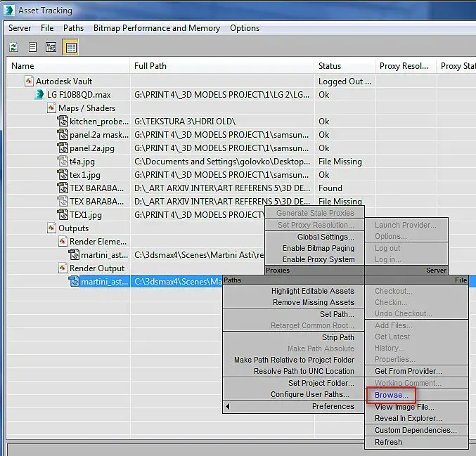
Task: Click the TEX1.jpg bitmap icon
Action: click(x=63, y=214)
